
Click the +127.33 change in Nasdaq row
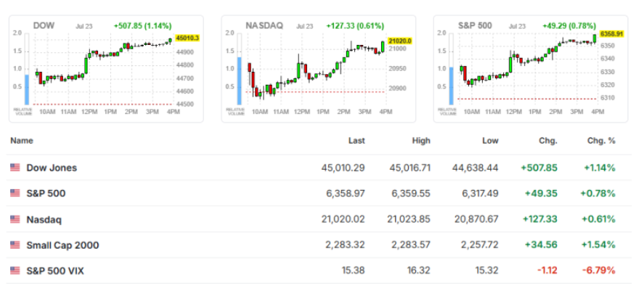540,220
